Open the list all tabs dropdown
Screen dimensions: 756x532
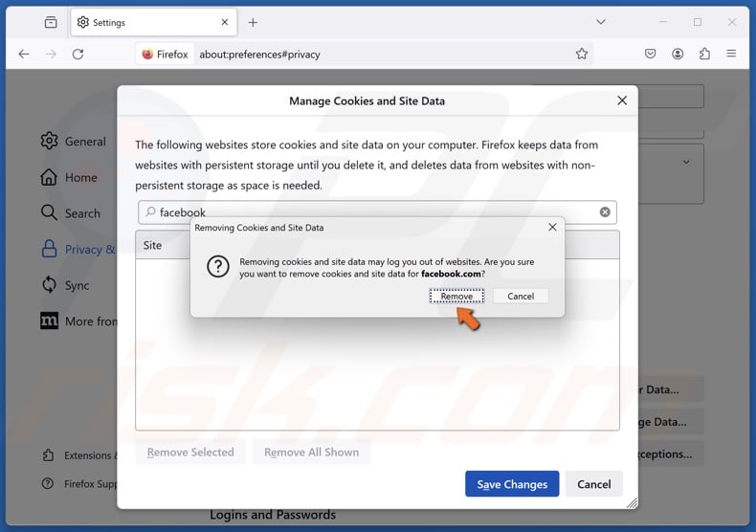[x=601, y=22]
